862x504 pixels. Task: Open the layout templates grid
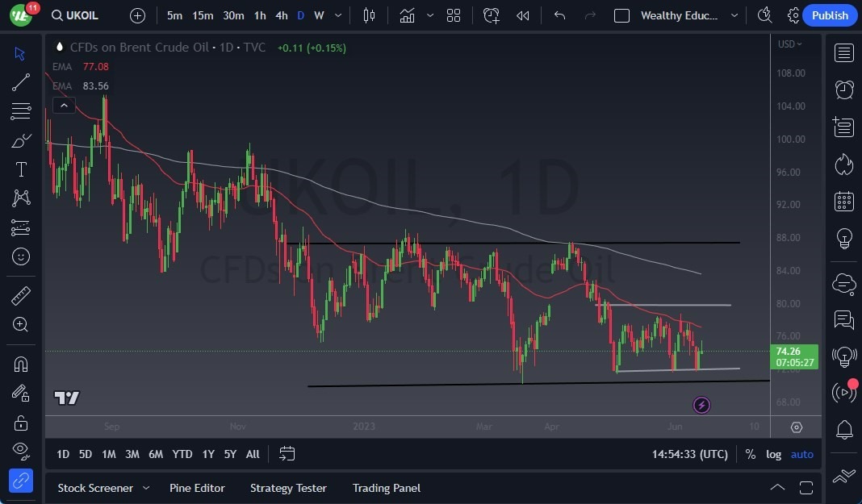click(x=454, y=15)
